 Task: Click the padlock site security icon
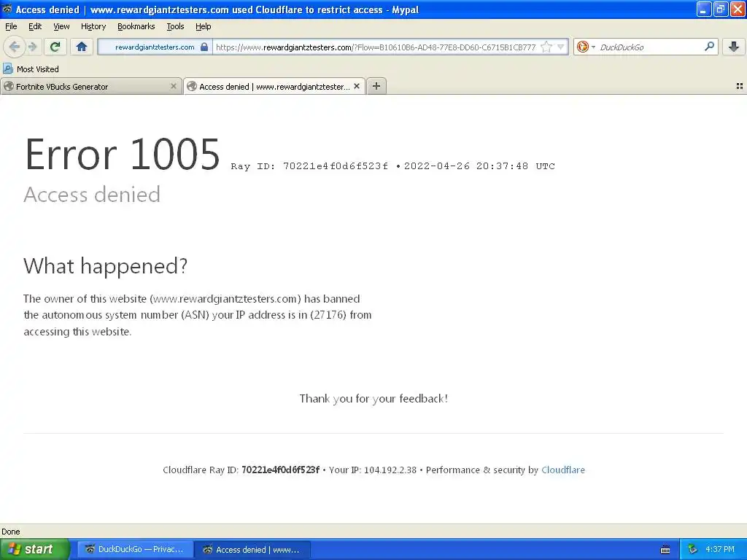point(204,47)
